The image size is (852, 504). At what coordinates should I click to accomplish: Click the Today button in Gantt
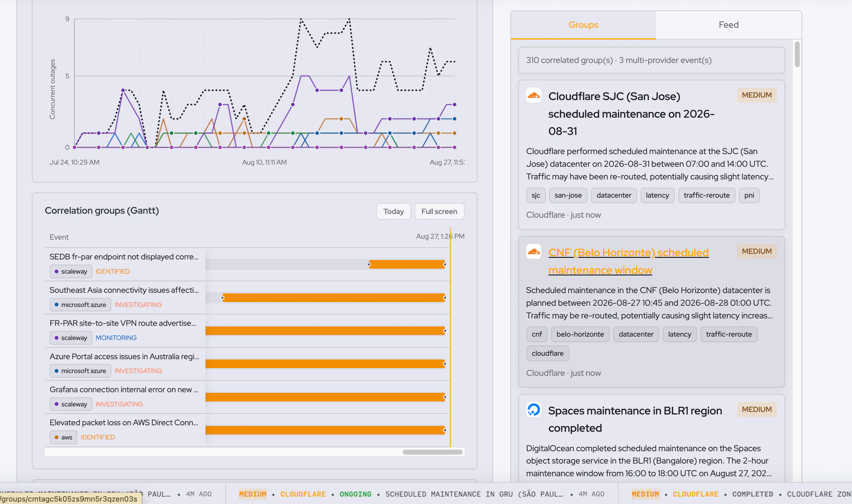(393, 211)
